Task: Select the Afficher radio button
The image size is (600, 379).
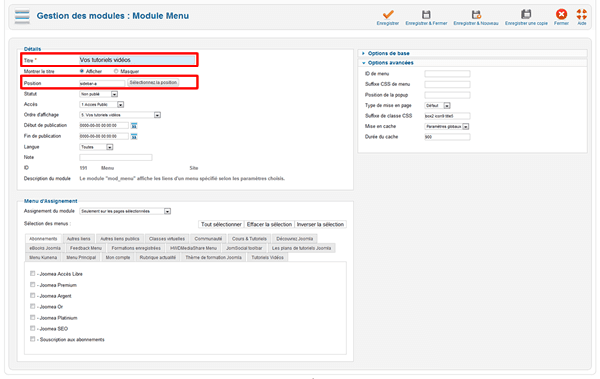Action: 82,71
